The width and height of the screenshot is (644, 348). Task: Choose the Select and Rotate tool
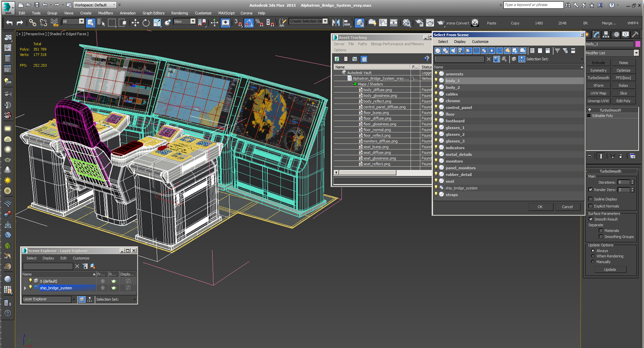146,23
